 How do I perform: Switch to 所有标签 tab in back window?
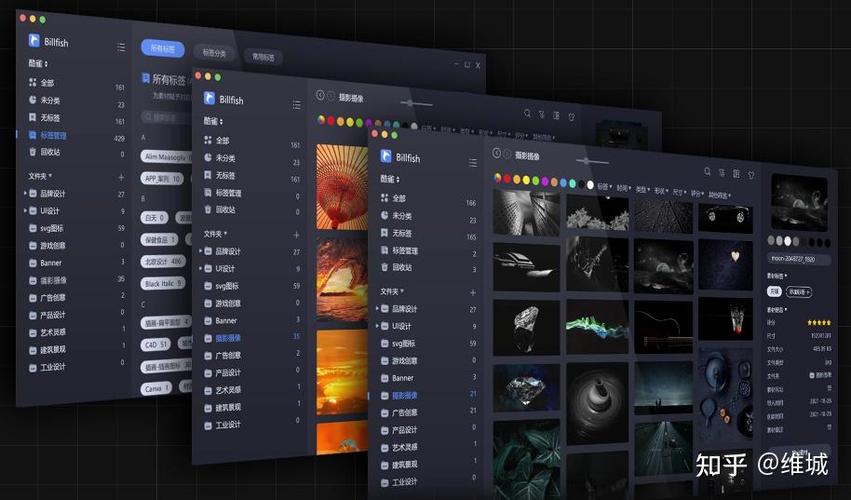[x=163, y=48]
